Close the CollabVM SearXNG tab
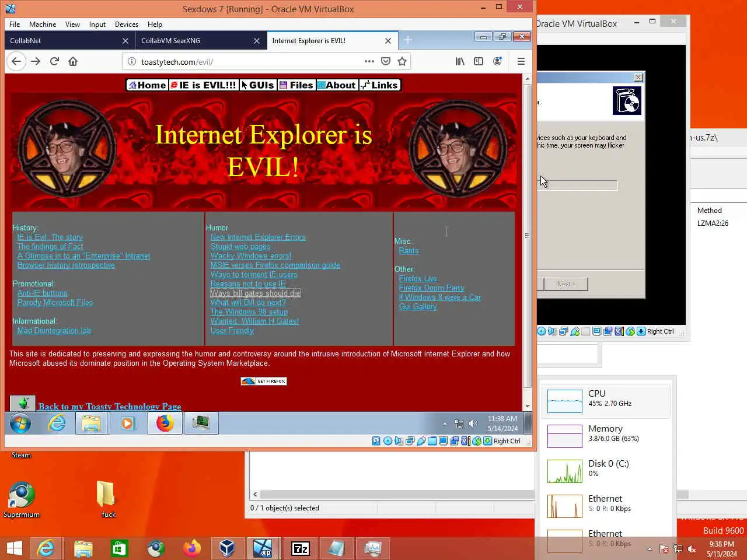The width and height of the screenshot is (747, 560). pyautogui.click(x=257, y=41)
